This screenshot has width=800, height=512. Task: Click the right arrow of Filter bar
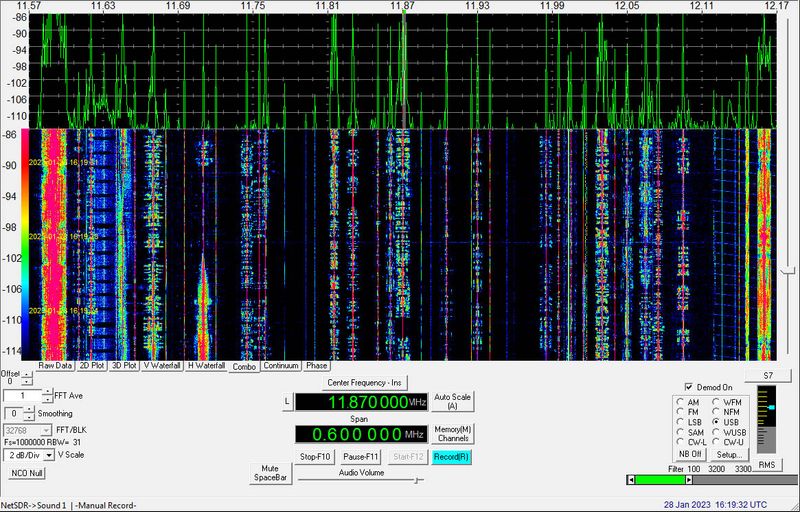pos(689,480)
